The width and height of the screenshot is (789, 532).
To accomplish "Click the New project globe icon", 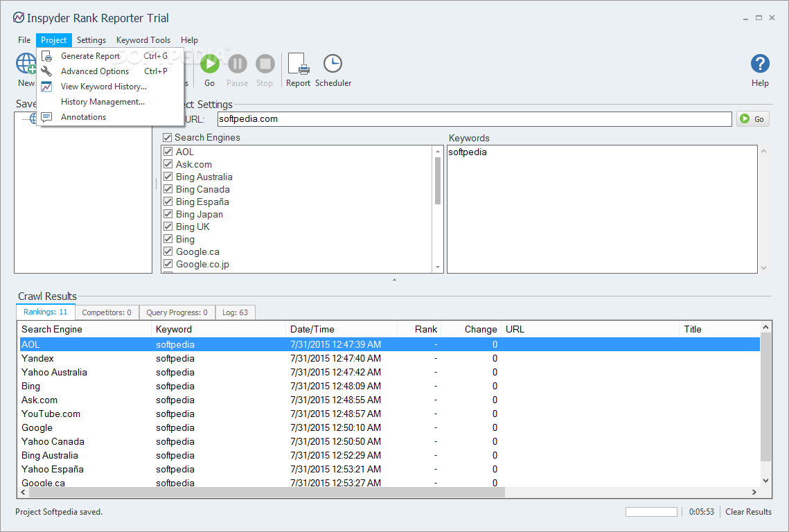I will point(26,64).
